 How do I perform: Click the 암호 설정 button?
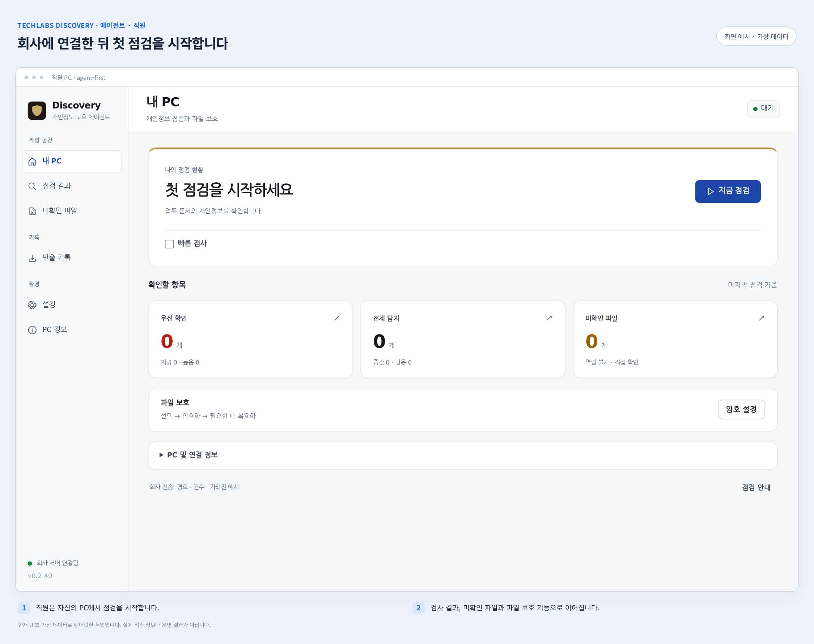point(741,409)
